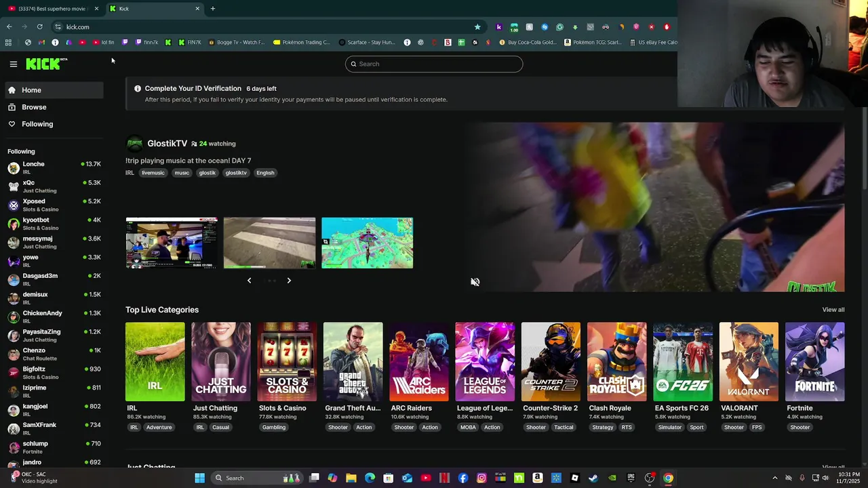The width and height of the screenshot is (868, 488).
Task: Show next featured stream carousel arrow
Action: [x=289, y=281]
